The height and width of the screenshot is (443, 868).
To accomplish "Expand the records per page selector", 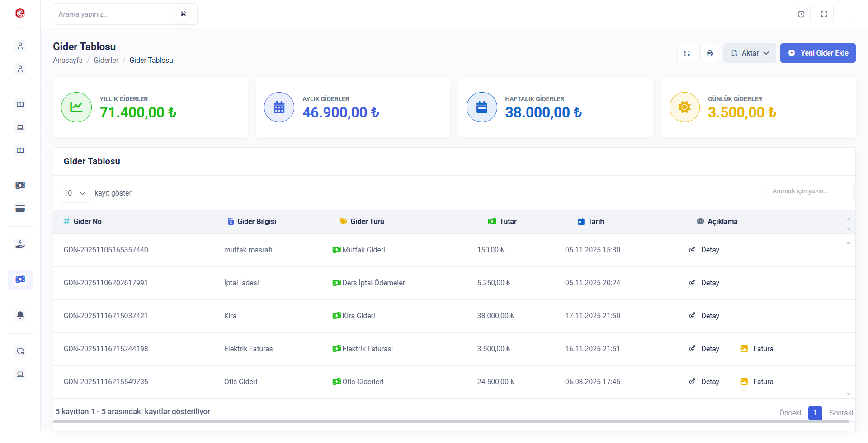I will [75, 193].
